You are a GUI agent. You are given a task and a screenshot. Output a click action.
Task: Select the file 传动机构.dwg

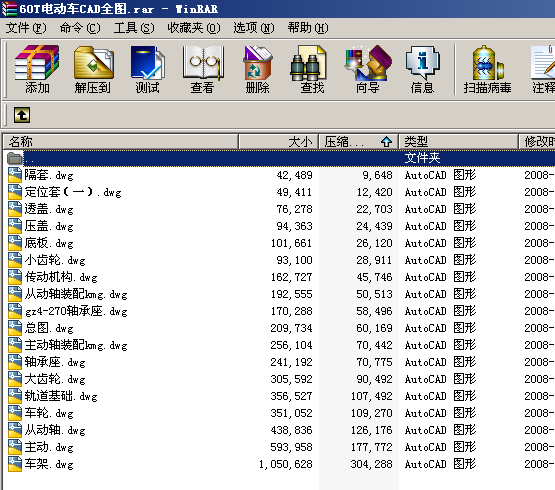61,277
